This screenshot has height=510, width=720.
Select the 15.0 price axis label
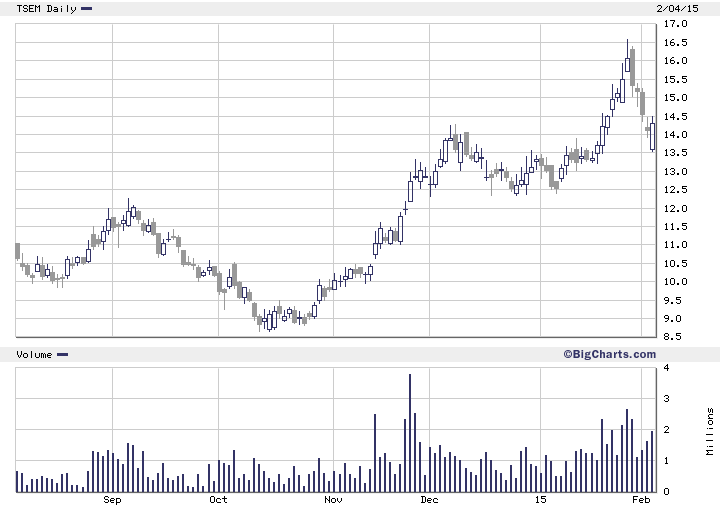click(x=675, y=97)
